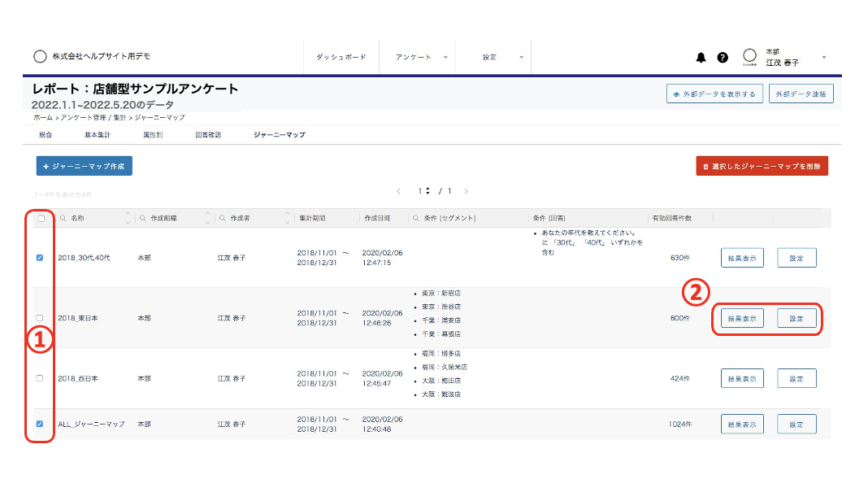This screenshot has width=868, height=501.
Task: Click the 集計期間 column header
Action: [x=313, y=218]
